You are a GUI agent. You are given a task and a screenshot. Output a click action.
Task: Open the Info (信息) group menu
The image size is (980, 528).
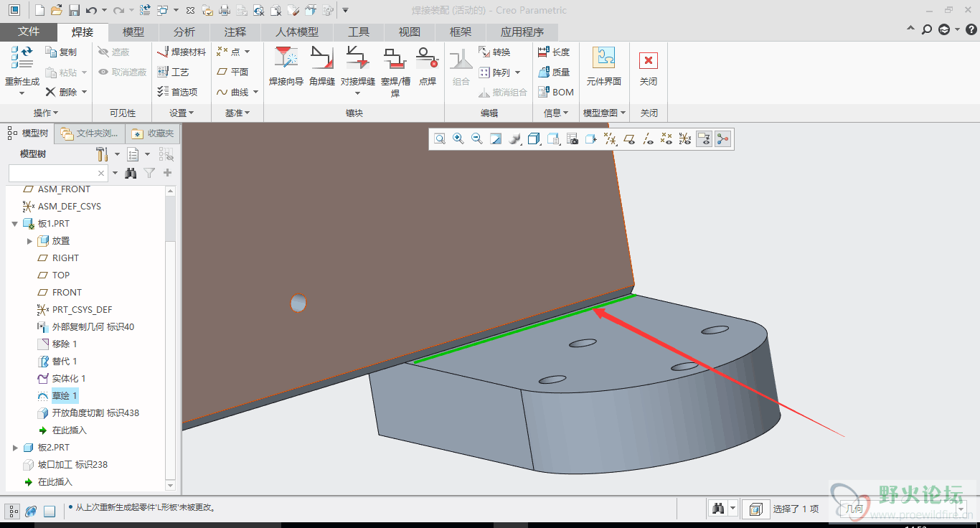pos(556,113)
